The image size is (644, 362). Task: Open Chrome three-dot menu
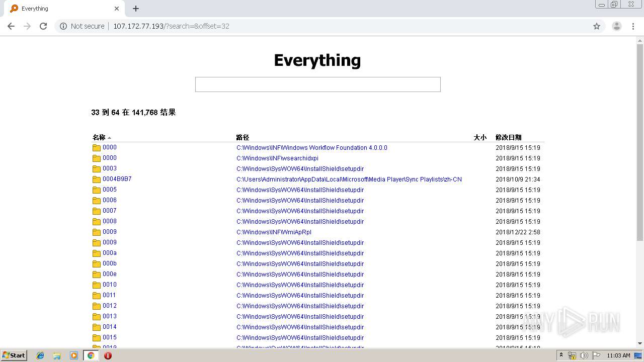(x=633, y=26)
